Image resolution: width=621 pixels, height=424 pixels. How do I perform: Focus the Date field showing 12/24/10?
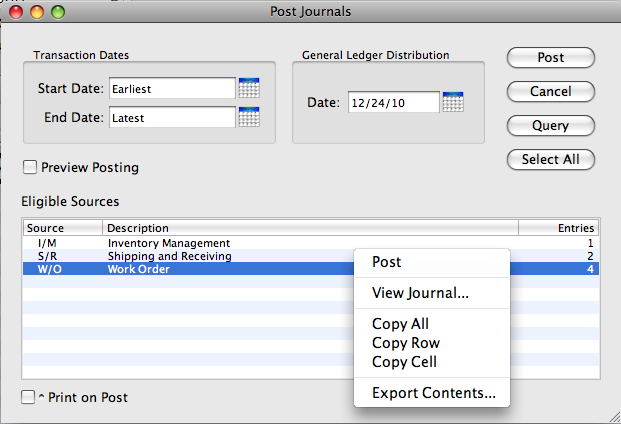coord(393,102)
